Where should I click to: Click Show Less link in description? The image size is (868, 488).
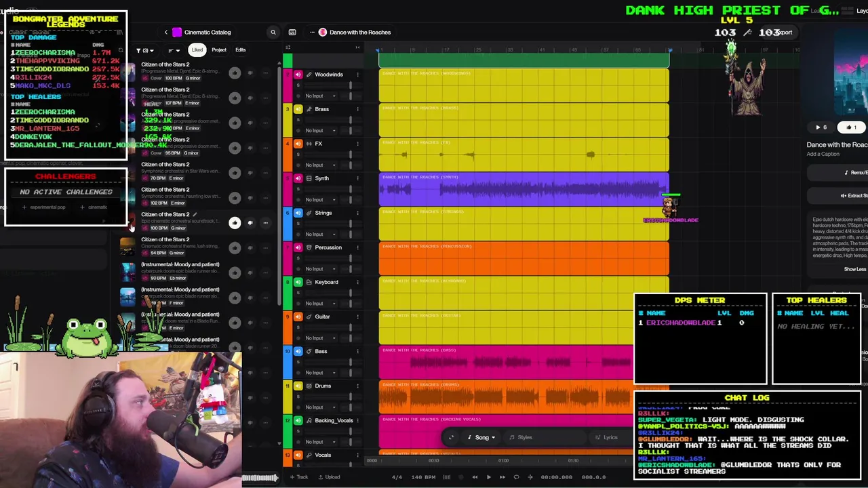coord(854,269)
